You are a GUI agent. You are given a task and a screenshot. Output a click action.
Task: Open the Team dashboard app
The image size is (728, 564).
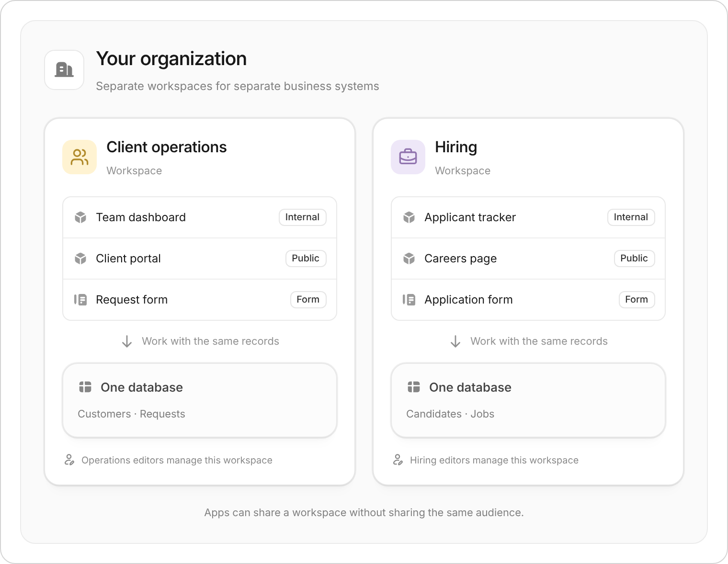(x=200, y=217)
